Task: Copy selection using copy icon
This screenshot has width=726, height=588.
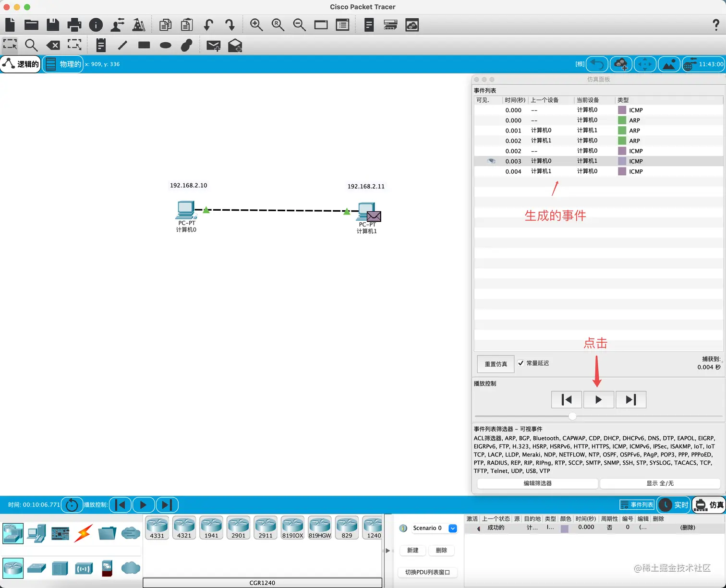Action: tap(165, 24)
